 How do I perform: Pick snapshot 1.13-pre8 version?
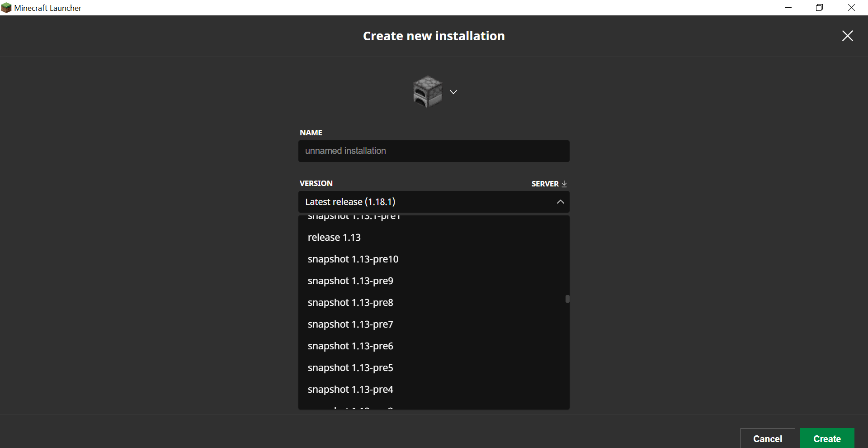[350, 303]
